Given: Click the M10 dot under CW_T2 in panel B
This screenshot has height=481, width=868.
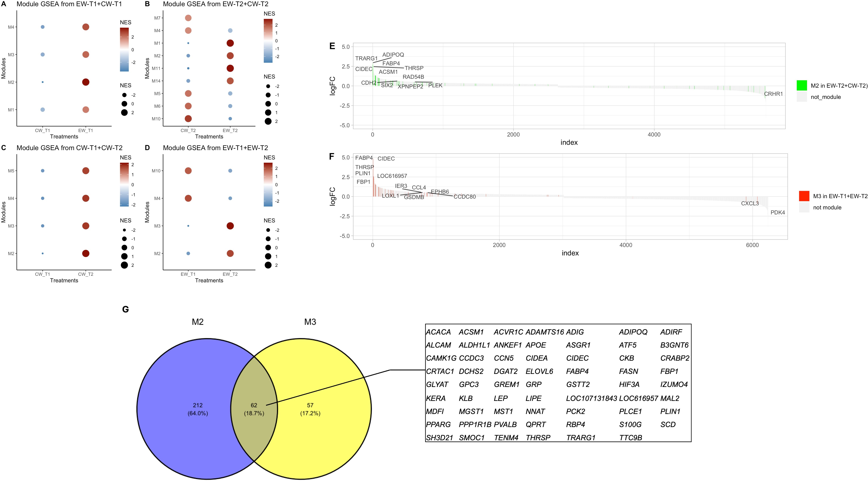Looking at the screenshot, I should (188, 119).
